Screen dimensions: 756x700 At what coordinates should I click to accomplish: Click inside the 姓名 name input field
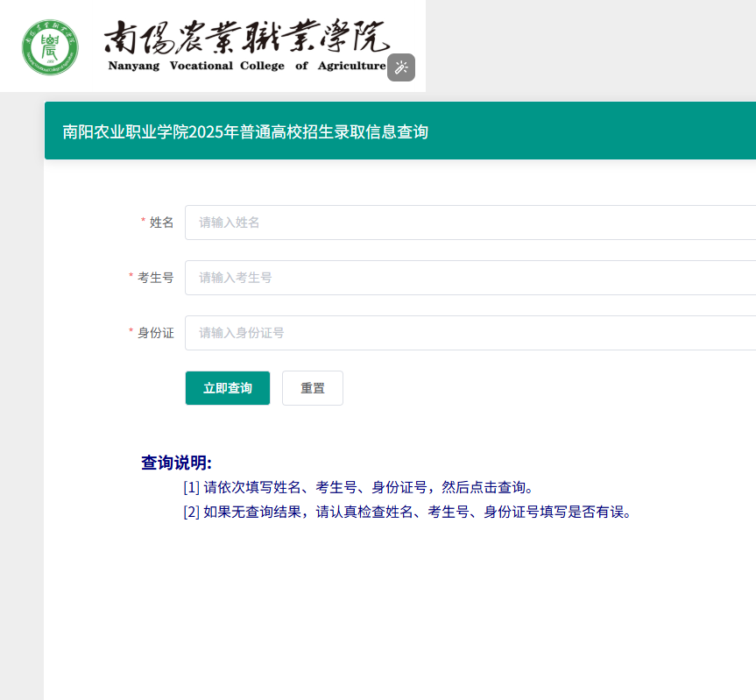pos(394,223)
